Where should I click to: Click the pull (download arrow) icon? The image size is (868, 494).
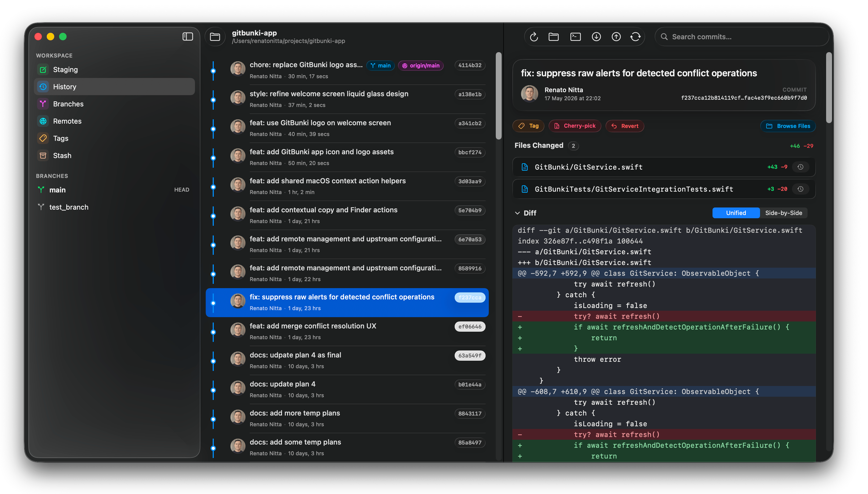[x=596, y=37]
